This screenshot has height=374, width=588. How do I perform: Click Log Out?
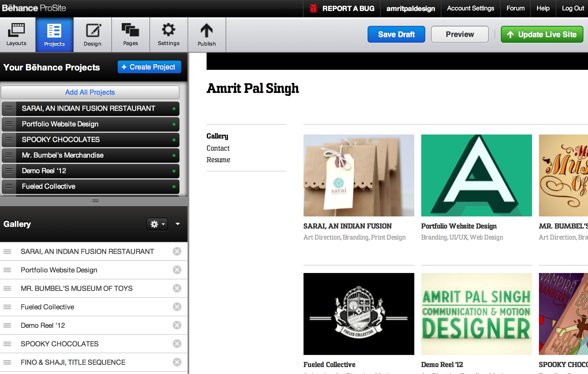[573, 8]
